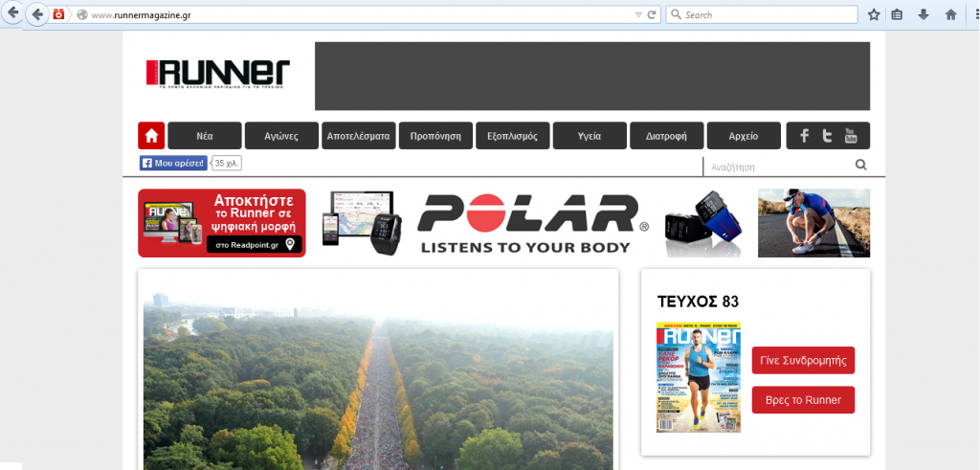
Task: Visit the YouTube channel icon
Action: [x=850, y=136]
